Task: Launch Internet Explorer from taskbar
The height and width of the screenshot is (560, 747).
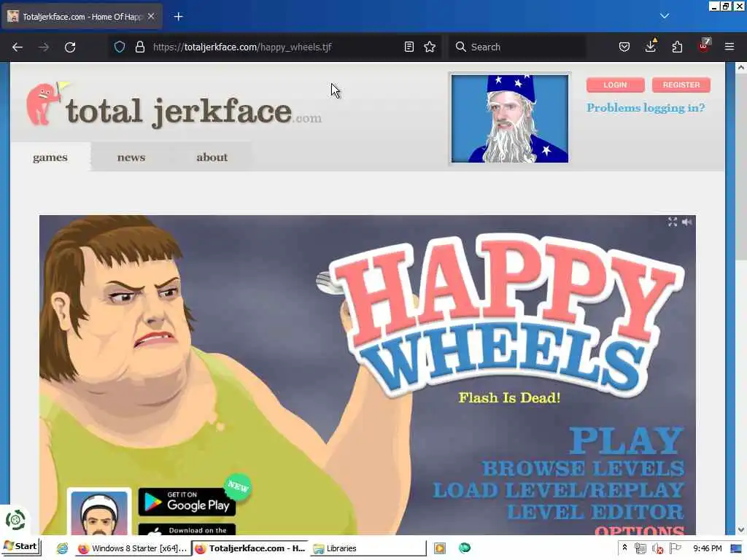Action: (x=62, y=548)
